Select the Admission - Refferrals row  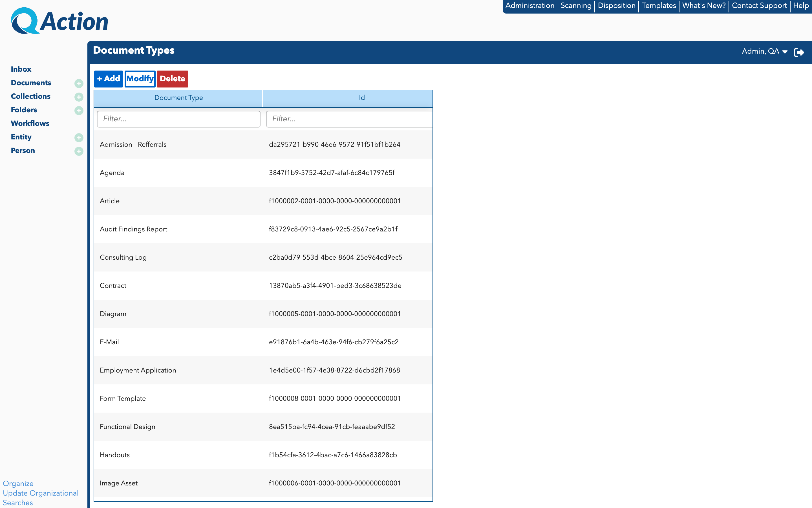263,144
